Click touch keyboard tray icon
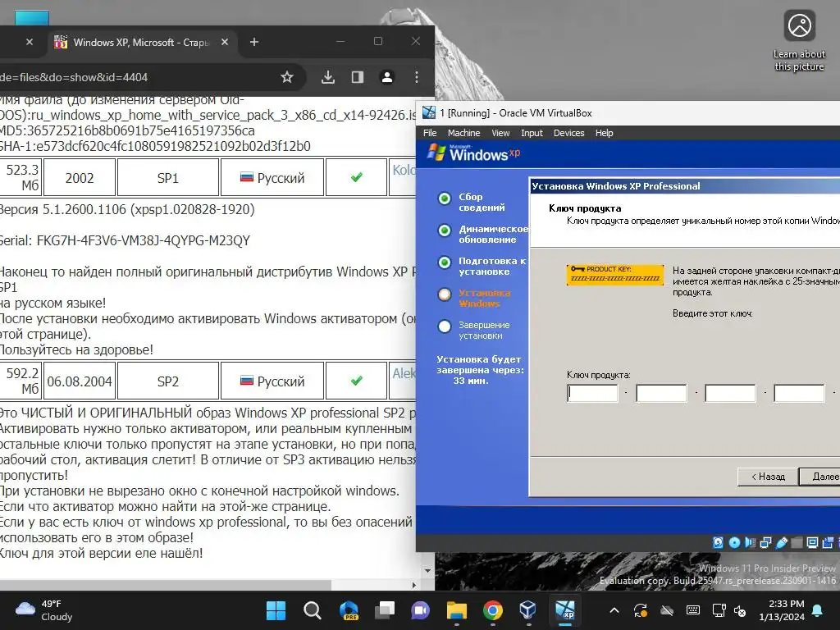 (692, 610)
